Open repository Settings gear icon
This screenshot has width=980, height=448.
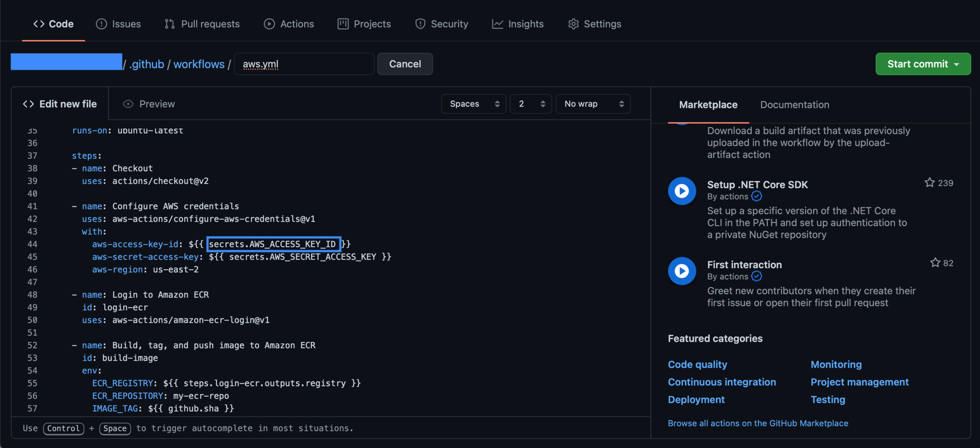[x=573, y=24]
